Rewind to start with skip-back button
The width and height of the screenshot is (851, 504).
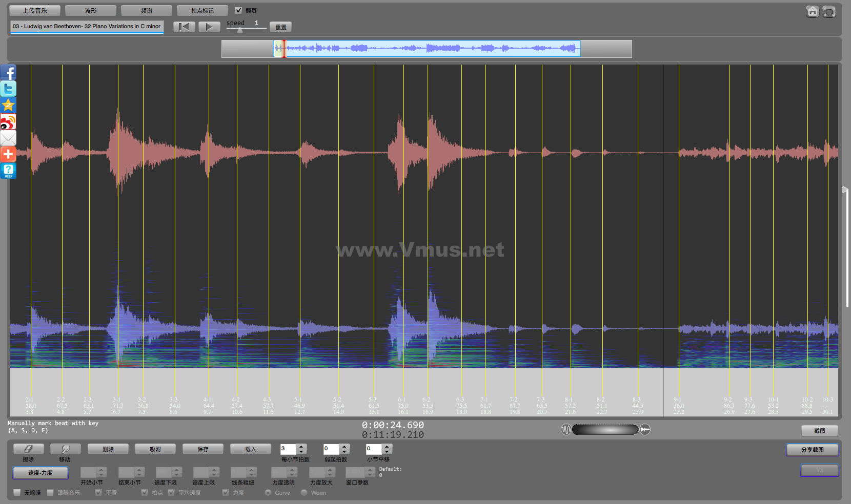(184, 27)
